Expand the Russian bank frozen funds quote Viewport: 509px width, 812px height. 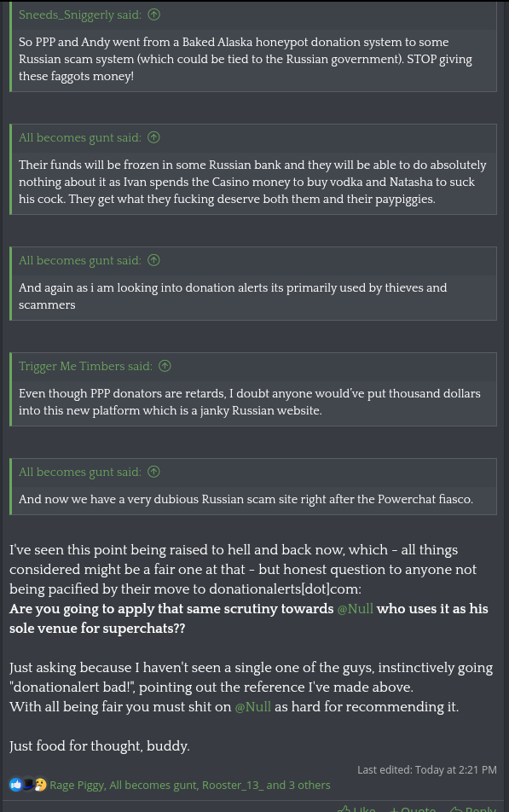click(253, 182)
